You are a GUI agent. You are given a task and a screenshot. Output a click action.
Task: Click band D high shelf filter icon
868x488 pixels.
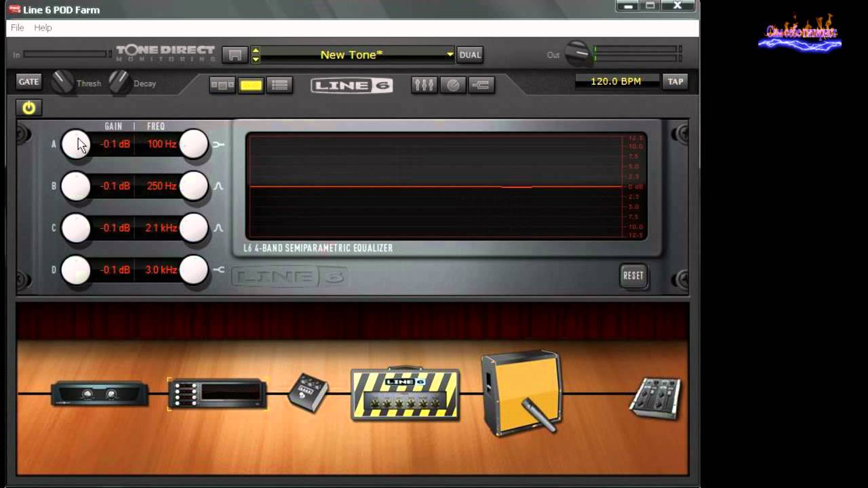218,270
